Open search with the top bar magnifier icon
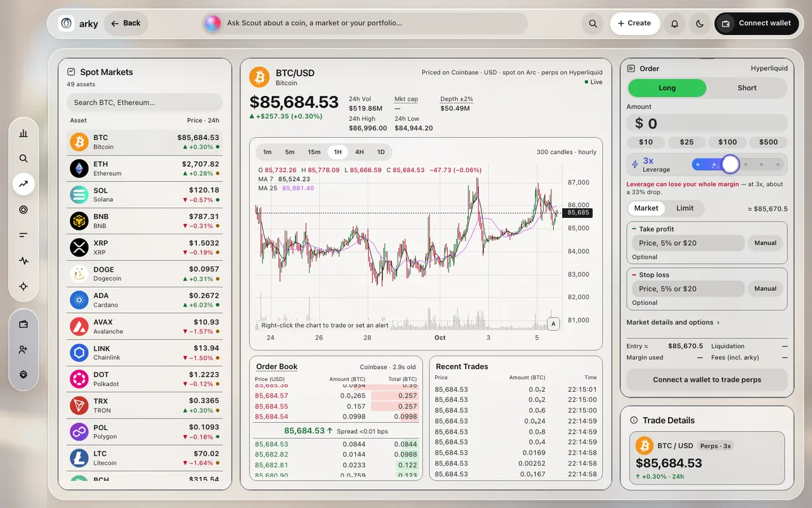This screenshot has width=812, height=508. [x=593, y=23]
